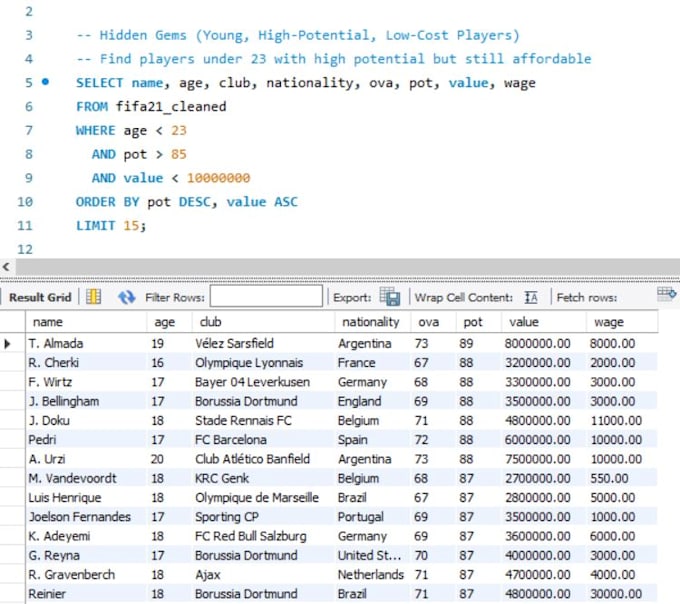Click the FC Barcelona club cell

(x=263, y=440)
